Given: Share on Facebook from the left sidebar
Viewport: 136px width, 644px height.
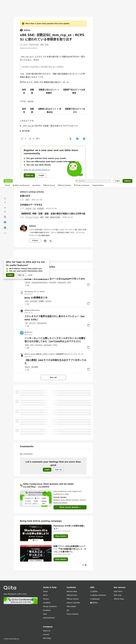Looking at the screenshot, I should (x=5, y=222).
